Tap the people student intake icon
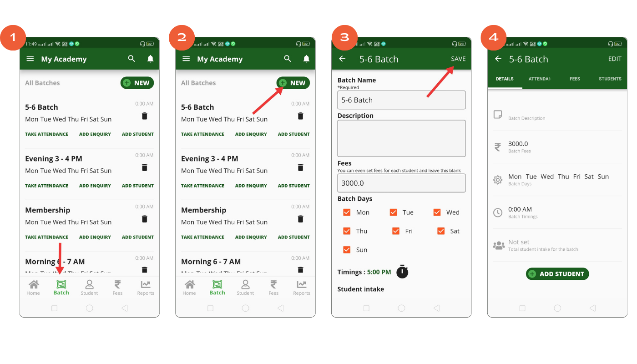 (x=499, y=246)
